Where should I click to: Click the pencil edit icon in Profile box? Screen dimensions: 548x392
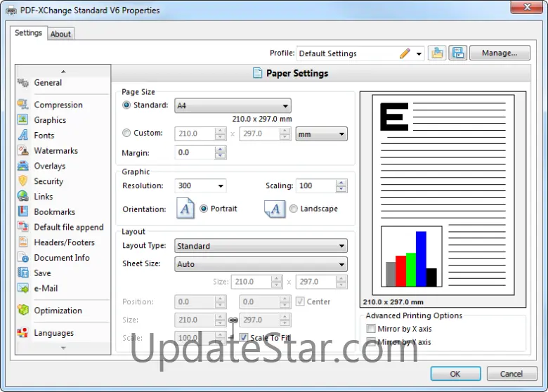[x=405, y=53]
